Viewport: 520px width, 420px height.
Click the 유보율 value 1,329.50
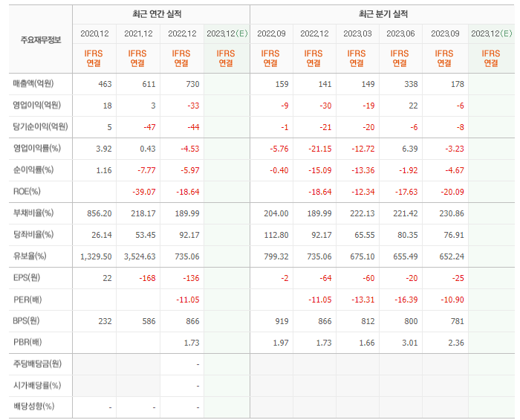click(x=96, y=256)
